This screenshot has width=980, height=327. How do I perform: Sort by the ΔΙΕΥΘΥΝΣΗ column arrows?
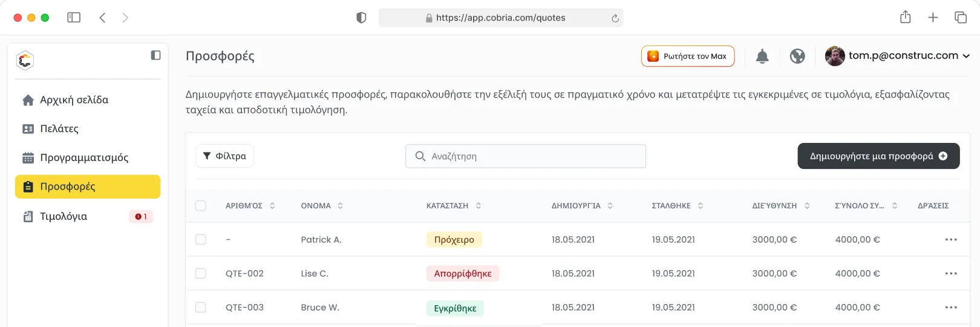[x=807, y=206]
